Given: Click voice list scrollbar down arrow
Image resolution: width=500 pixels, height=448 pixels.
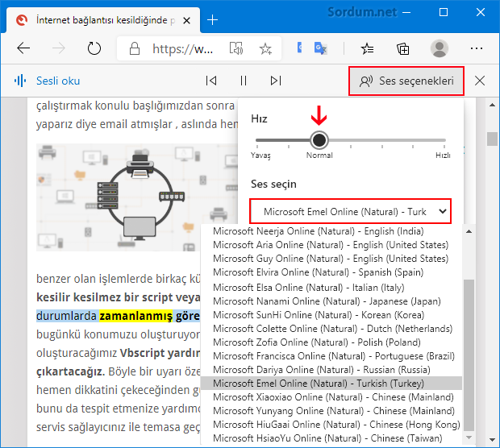Looking at the screenshot, I should (x=469, y=438).
